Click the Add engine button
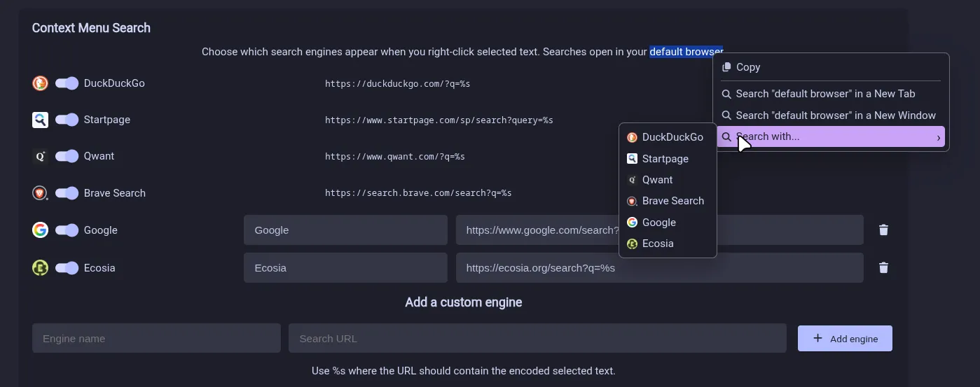This screenshot has width=980, height=387. [x=845, y=339]
